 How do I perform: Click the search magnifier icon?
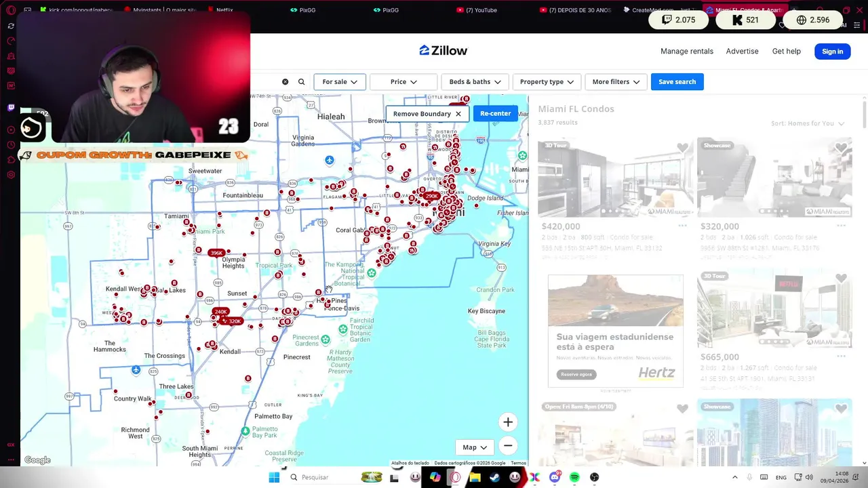pyautogui.click(x=302, y=82)
